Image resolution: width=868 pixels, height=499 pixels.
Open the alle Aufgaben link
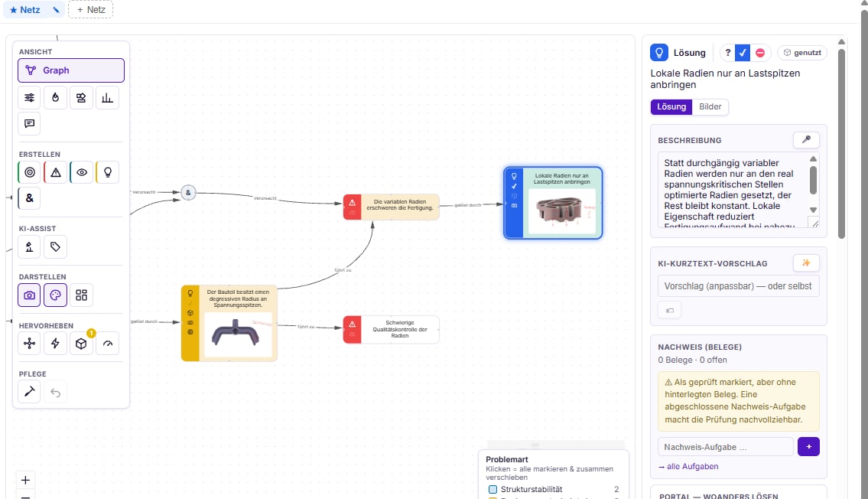coord(688,466)
